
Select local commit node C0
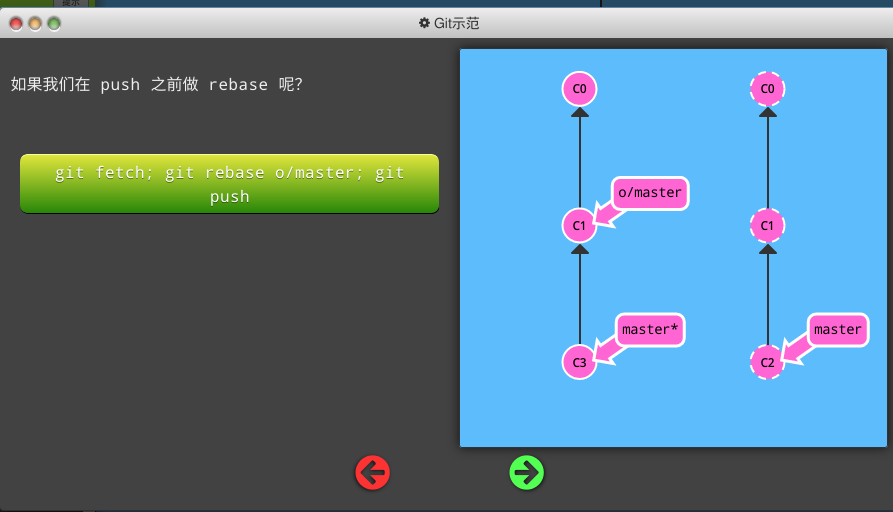579,89
